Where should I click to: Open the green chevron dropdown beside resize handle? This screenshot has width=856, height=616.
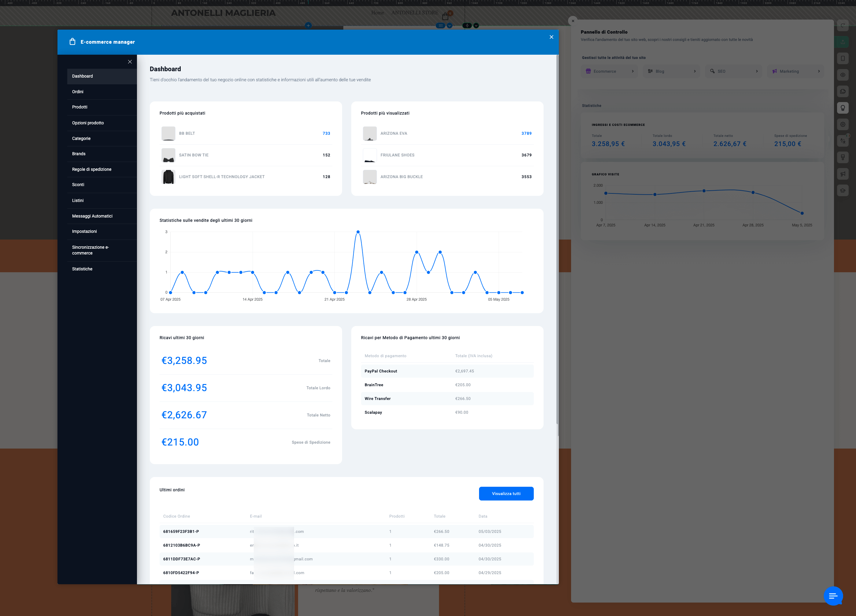pyautogui.click(x=476, y=26)
